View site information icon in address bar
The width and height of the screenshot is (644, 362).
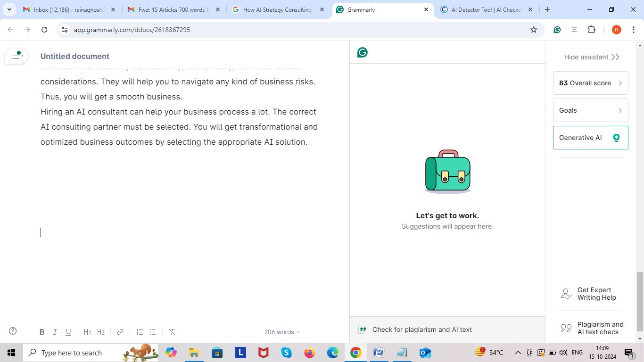coord(65,30)
